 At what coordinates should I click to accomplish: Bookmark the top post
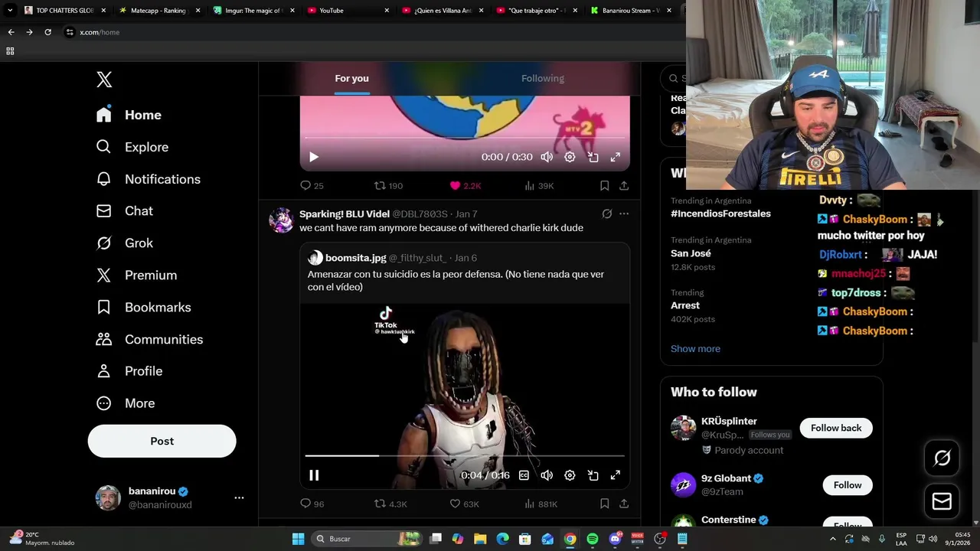click(604, 186)
